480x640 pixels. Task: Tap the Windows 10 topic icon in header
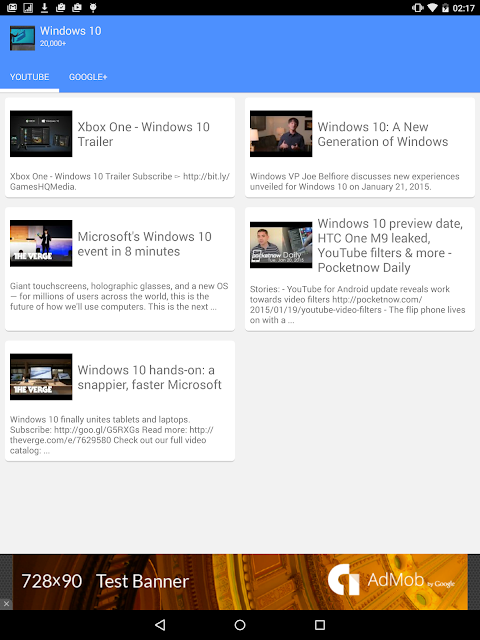22,38
